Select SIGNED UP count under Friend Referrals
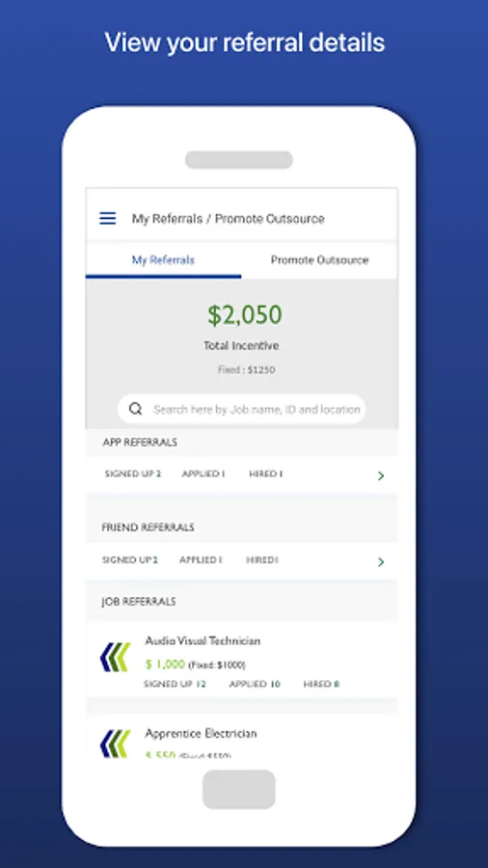The image size is (488, 868). click(130, 559)
